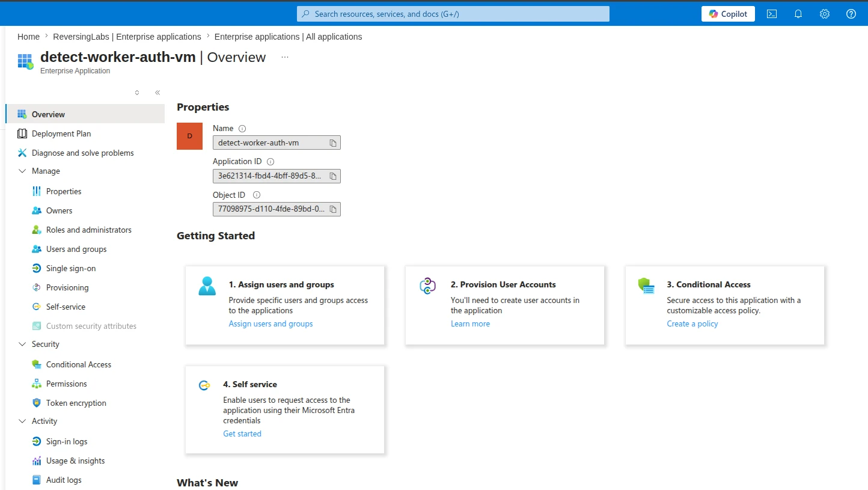Screen dimensions: 868x490
Task: Open Sign-in logs text in sidebar
Action: pos(67,441)
